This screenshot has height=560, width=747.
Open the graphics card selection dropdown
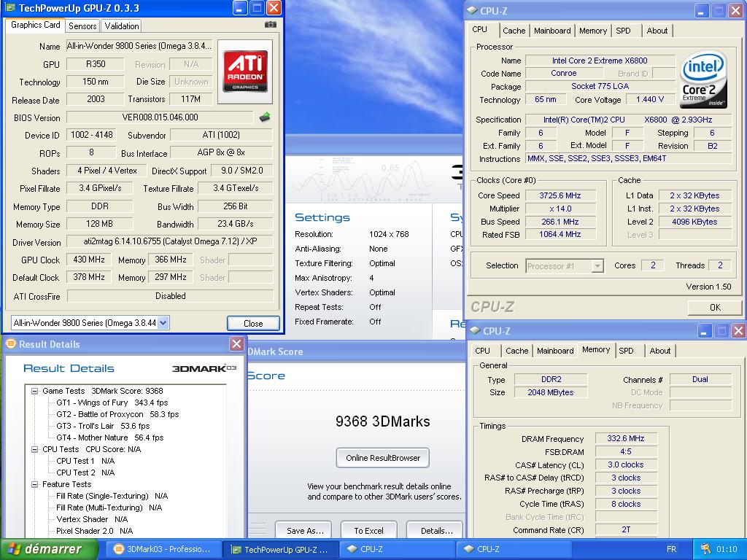[163, 323]
